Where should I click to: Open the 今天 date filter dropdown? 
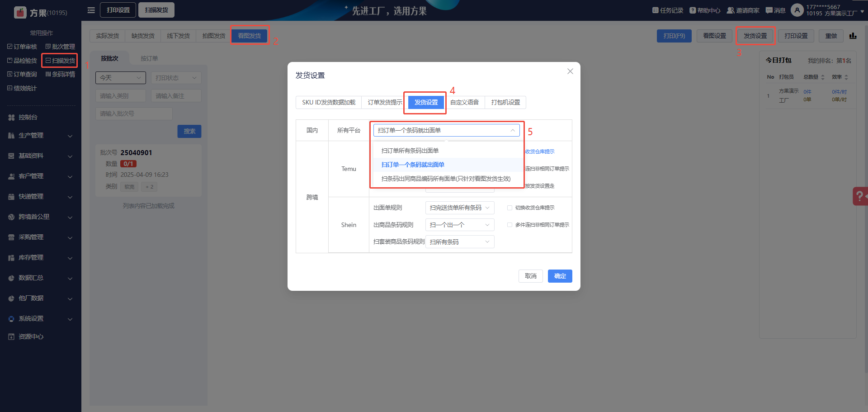click(x=121, y=78)
